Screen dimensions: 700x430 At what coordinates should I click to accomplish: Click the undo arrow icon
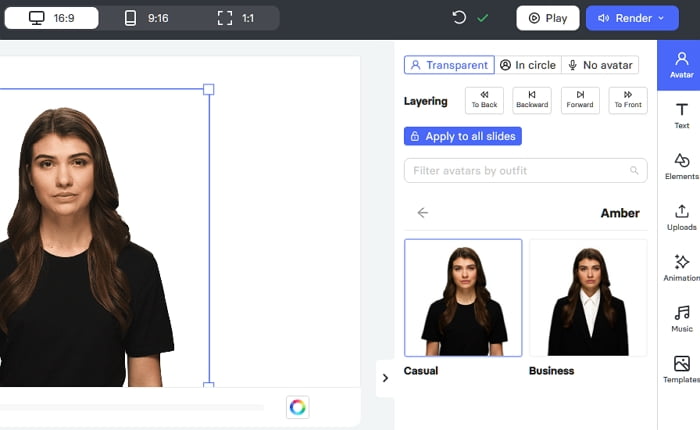[459, 18]
